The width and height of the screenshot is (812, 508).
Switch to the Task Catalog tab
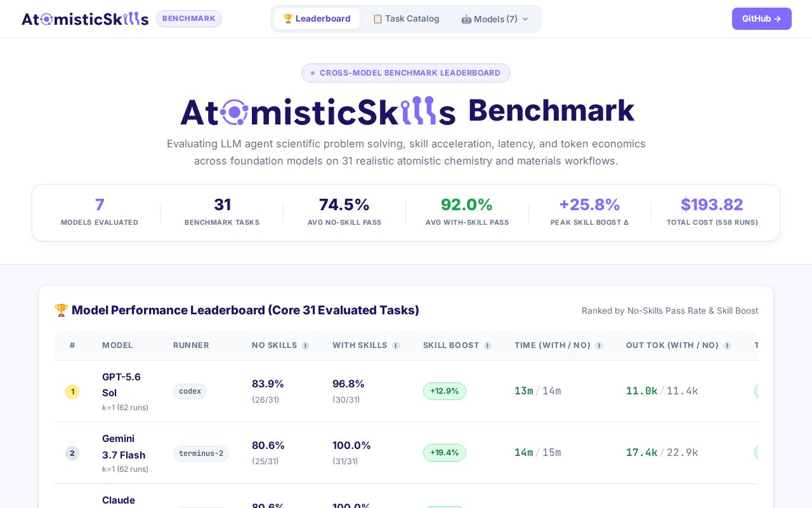pos(405,19)
